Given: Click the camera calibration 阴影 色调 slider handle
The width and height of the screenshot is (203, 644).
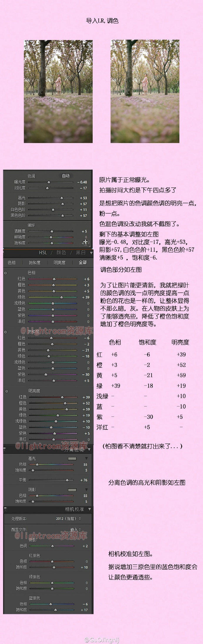Looking at the screenshot, I should pyautogui.click(x=52, y=546).
